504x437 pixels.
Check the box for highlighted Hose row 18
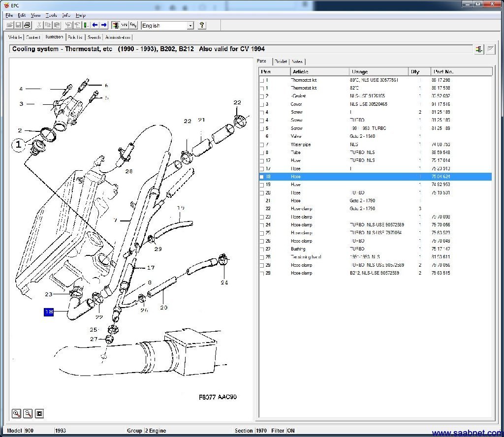[262, 177]
